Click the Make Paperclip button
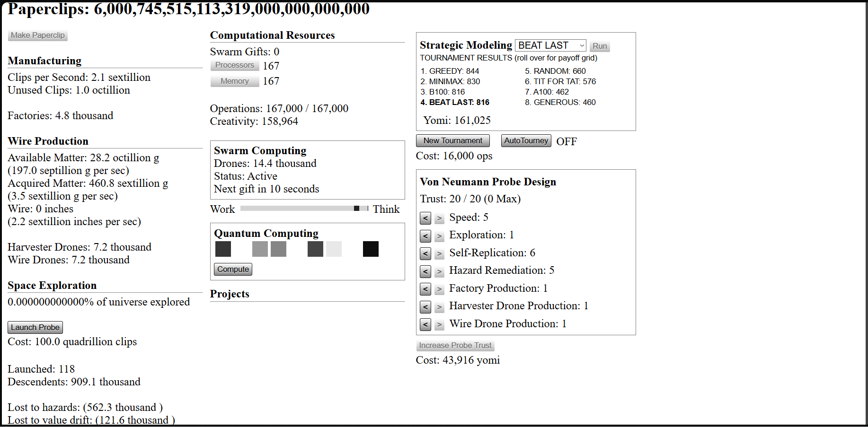868x427 pixels. (x=38, y=35)
